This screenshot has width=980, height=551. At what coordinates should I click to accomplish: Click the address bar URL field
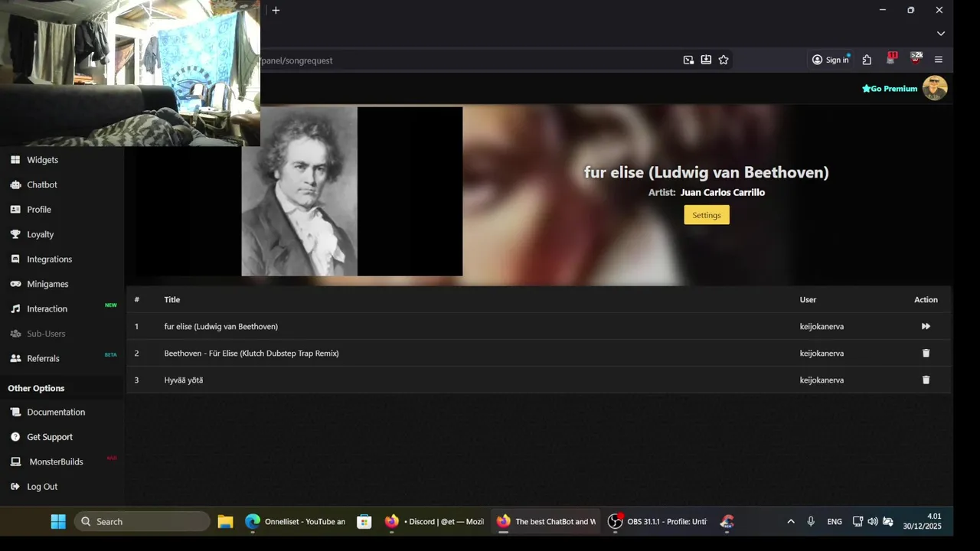coord(467,60)
